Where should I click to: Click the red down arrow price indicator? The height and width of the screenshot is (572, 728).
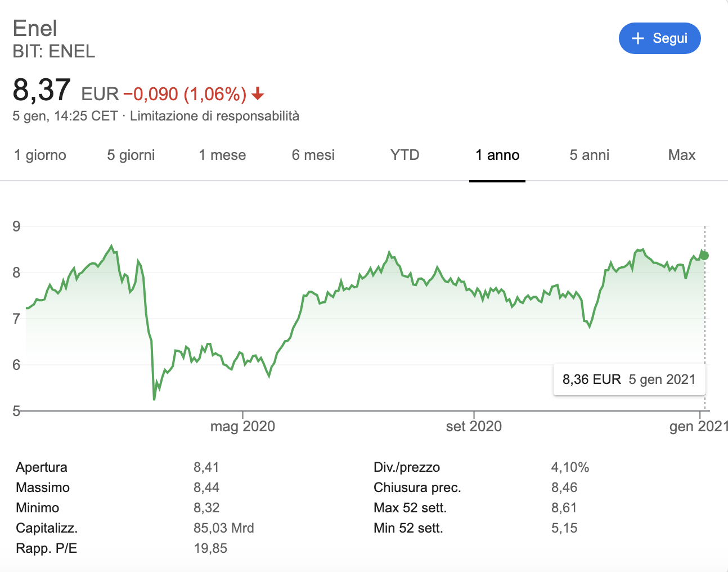pos(258,93)
